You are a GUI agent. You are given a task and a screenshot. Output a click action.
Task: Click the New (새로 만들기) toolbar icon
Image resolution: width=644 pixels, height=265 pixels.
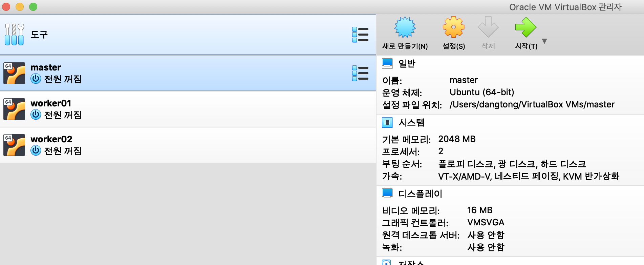pyautogui.click(x=405, y=27)
